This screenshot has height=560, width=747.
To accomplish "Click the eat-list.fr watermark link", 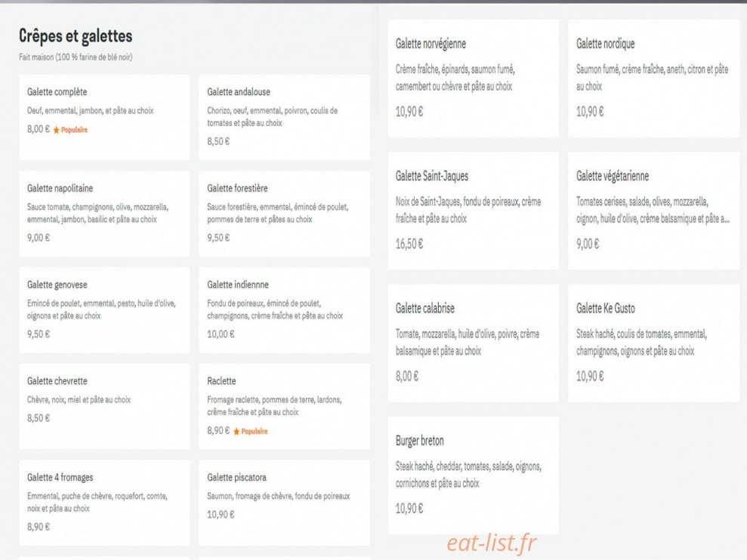I will (492, 543).
